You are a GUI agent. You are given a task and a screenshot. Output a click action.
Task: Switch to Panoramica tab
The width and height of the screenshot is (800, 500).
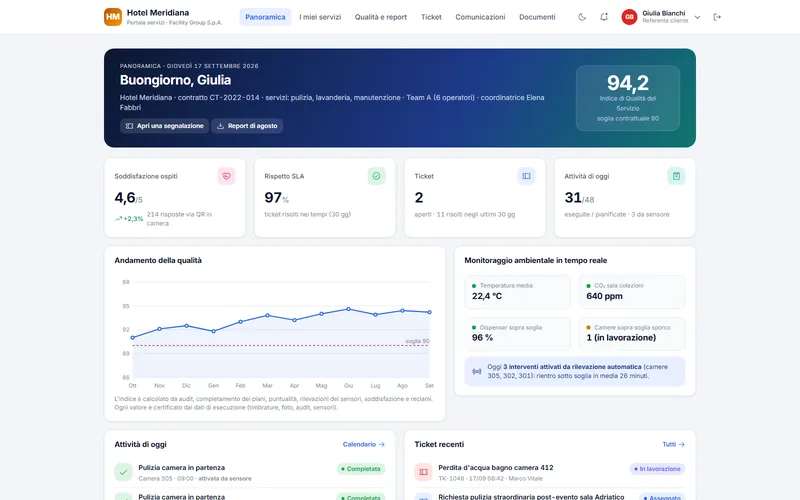pyautogui.click(x=265, y=17)
